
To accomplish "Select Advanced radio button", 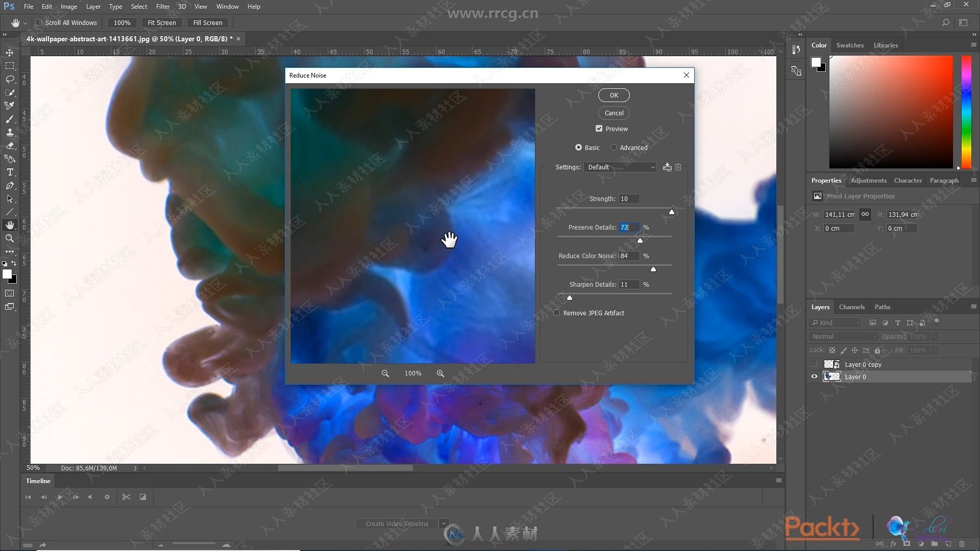I will pos(614,147).
